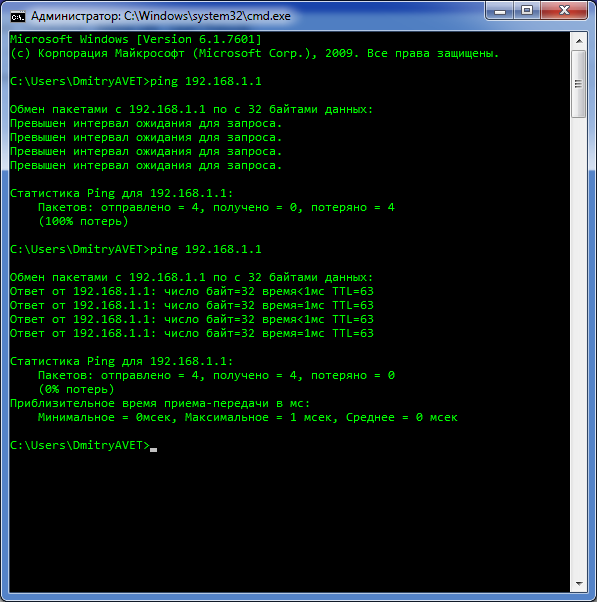Close the cmd.exe window
The image size is (597, 602).
click(564, 11)
